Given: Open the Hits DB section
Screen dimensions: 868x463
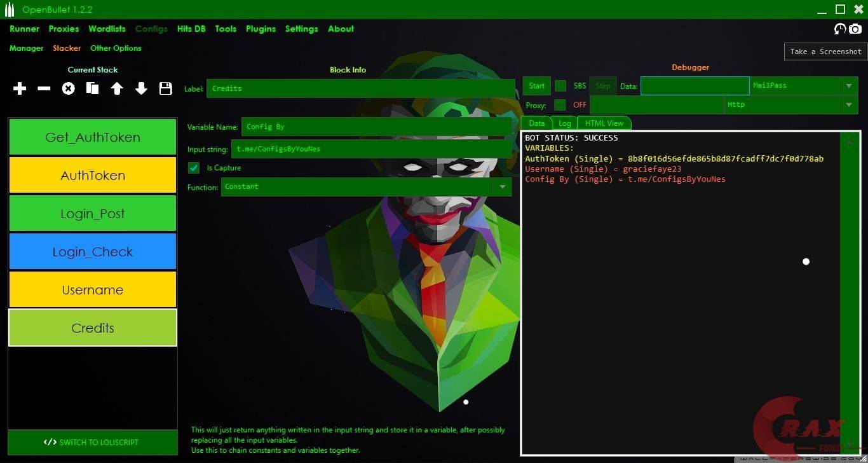Looking at the screenshot, I should tap(191, 29).
